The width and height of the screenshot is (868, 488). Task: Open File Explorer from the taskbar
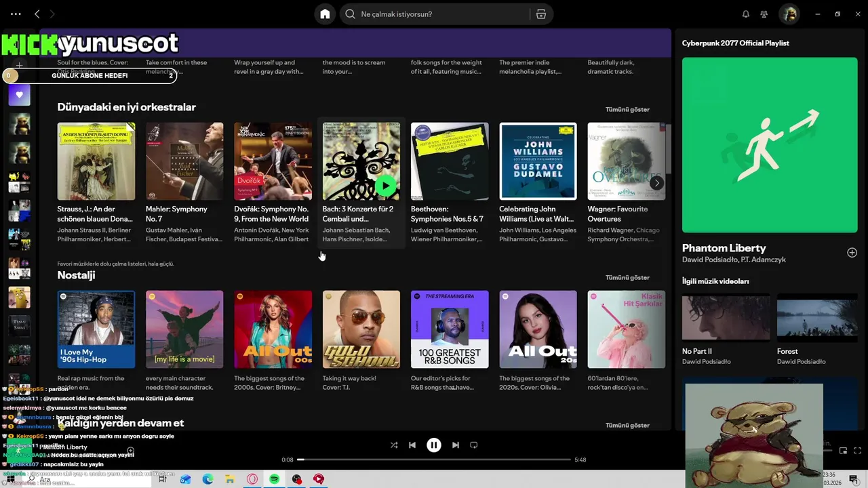pos(230,479)
